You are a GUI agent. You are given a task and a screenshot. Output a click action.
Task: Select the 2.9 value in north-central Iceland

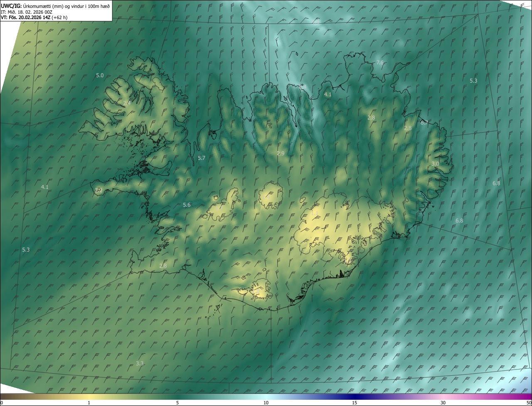281,154
